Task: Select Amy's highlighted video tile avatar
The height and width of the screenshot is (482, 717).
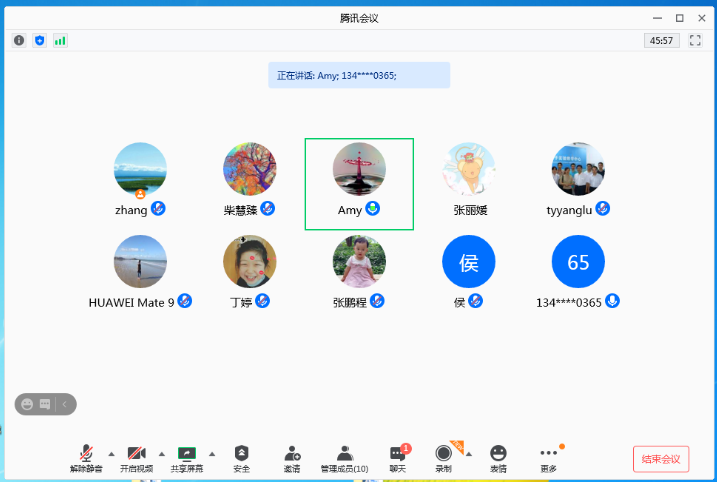Action: point(359,169)
